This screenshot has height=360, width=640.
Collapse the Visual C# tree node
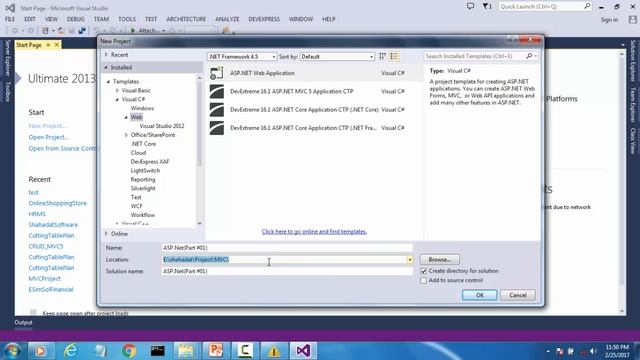tap(117, 100)
